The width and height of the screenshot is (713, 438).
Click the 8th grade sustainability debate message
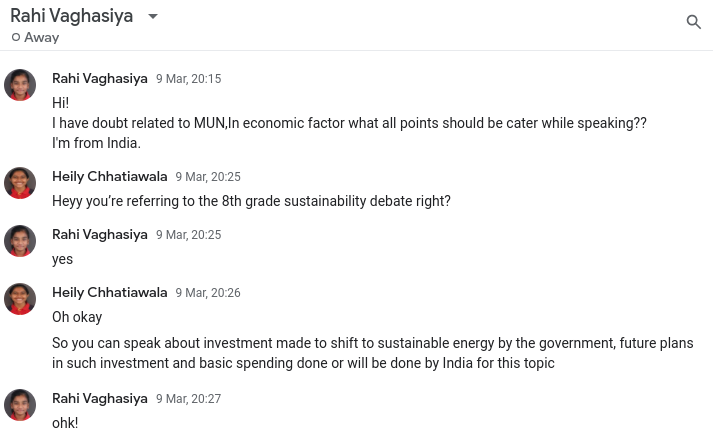[251, 201]
